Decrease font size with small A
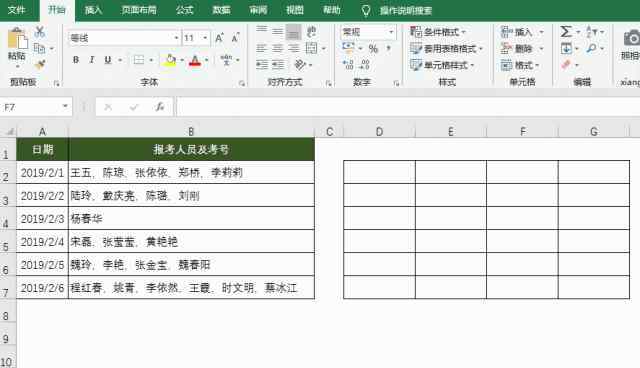Viewport: 640px width, 368px height. [235, 38]
